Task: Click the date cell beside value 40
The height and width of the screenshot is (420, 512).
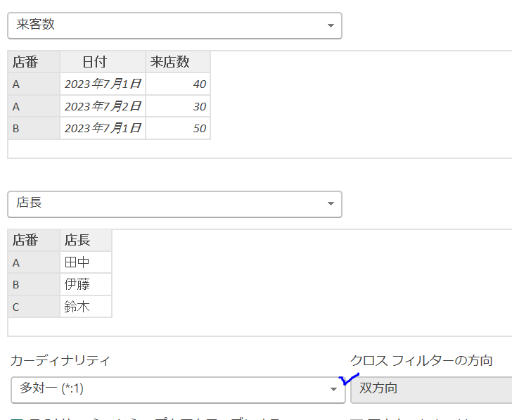Action: coord(103,84)
